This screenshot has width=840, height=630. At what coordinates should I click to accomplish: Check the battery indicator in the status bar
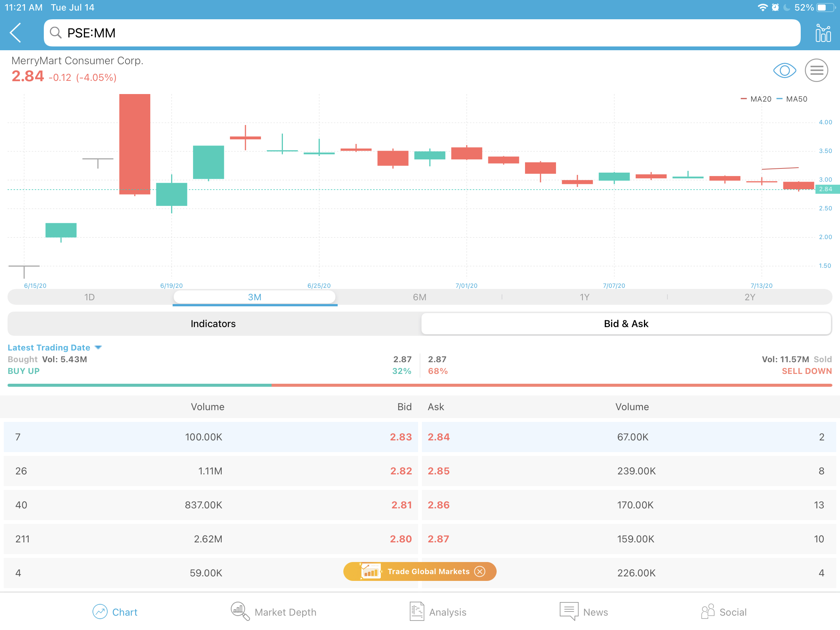click(826, 8)
